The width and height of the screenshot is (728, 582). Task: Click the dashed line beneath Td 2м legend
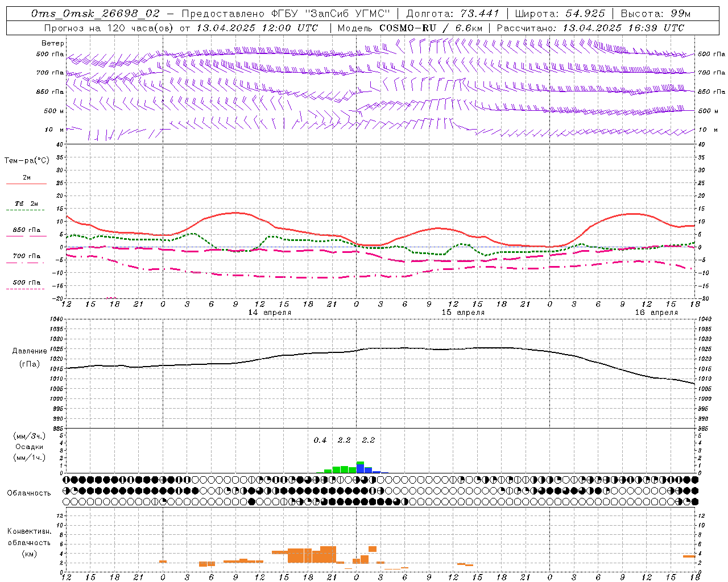25,210
